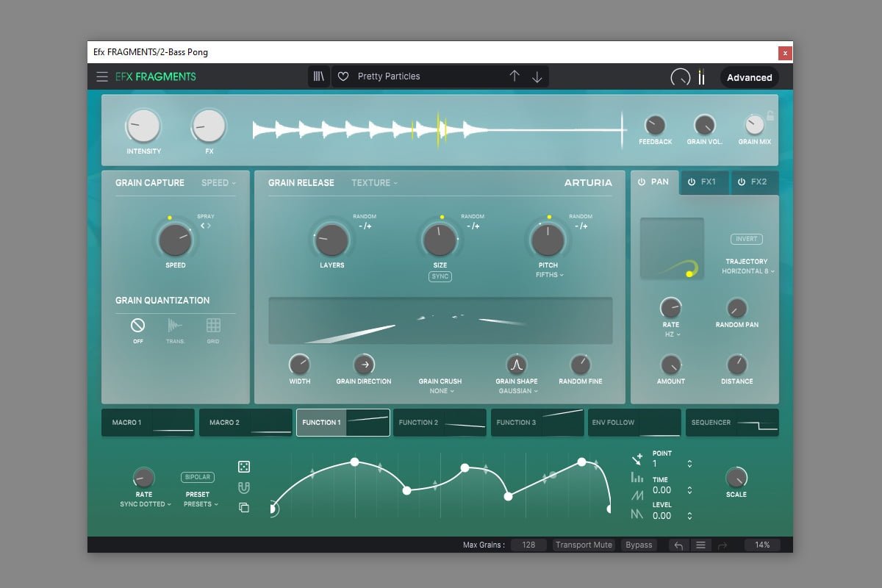Screen dimensions: 882x588
Task: Load next preset with down arrow
Action: pyautogui.click(x=537, y=76)
